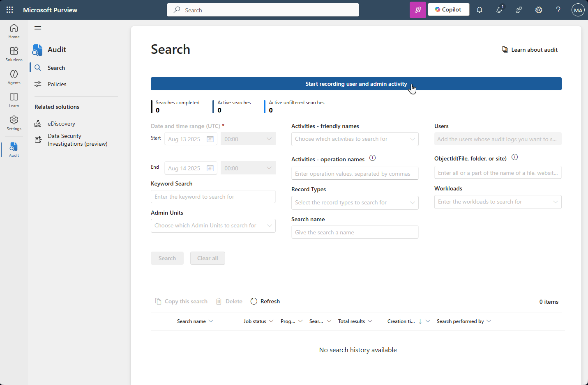Open the Microsoft 365 app launcher
The image size is (588, 385).
coord(9,9)
